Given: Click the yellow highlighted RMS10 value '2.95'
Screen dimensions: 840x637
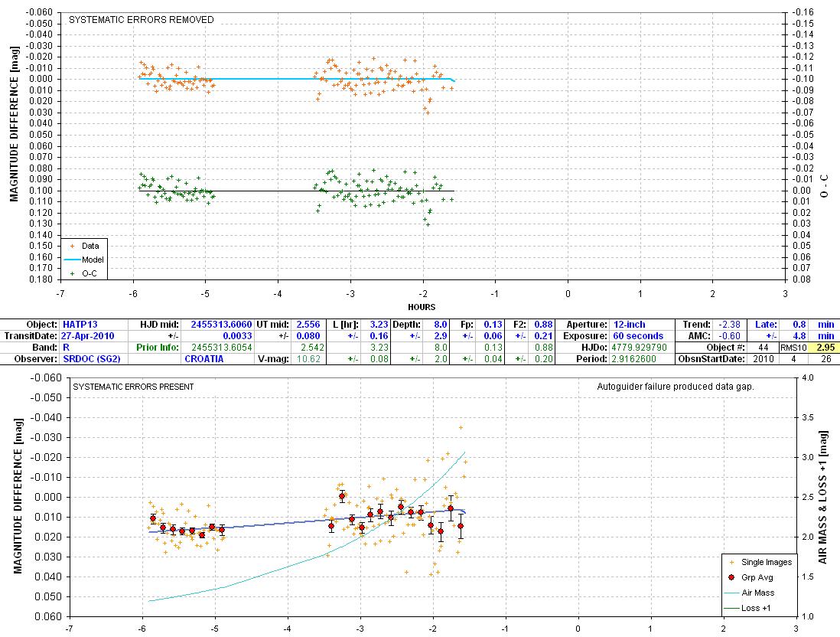Looking at the screenshot, I should pos(825,348).
